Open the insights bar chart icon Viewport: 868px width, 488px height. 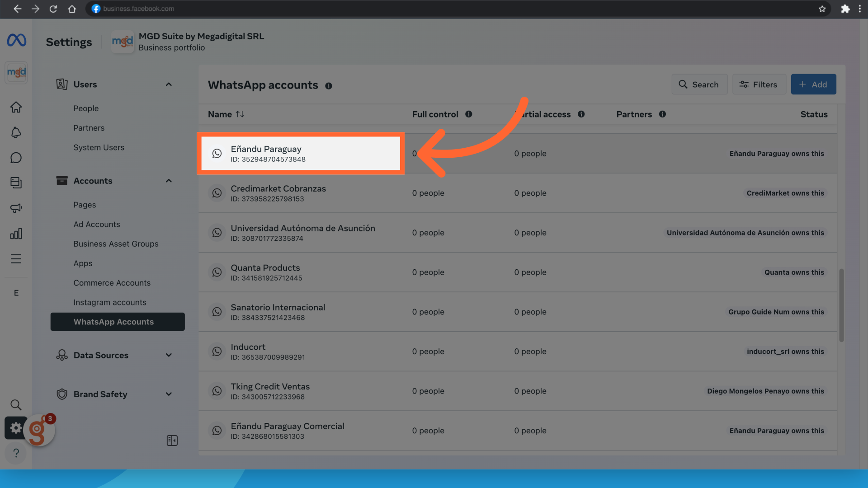pos(16,234)
